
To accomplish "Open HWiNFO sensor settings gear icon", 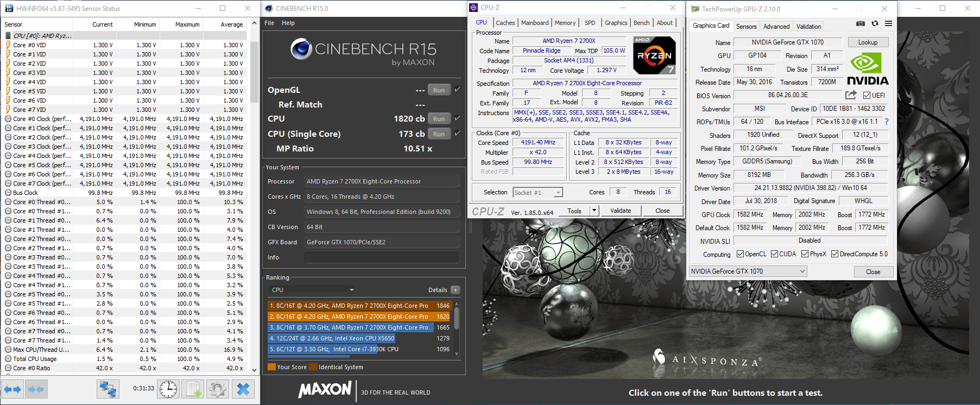I will 218,389.
